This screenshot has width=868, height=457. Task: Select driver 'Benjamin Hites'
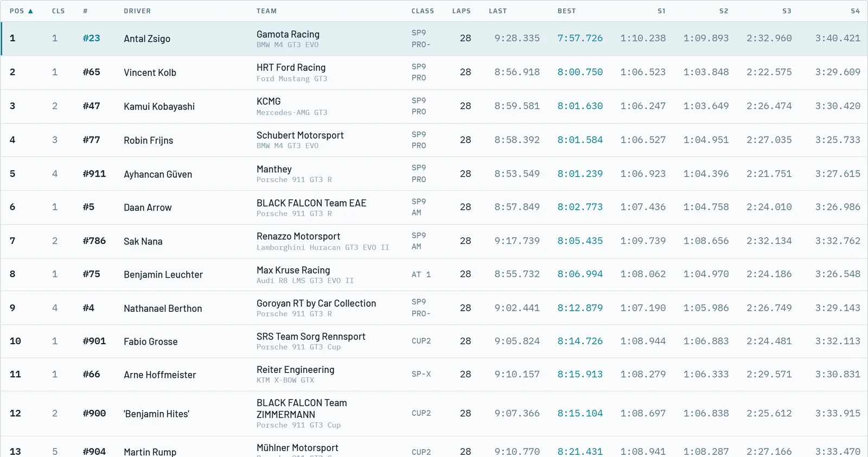[x=156, y=414]
